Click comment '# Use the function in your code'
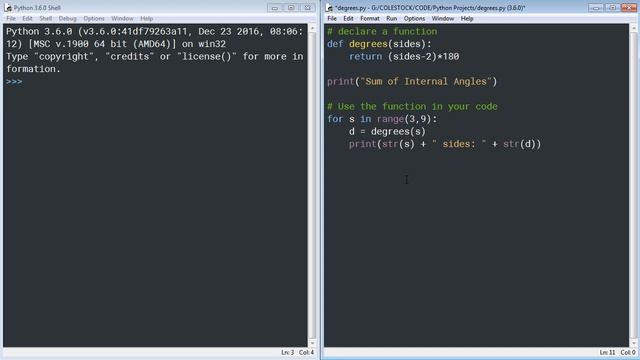Screen dimensions: 640x360 pos(412,107)
